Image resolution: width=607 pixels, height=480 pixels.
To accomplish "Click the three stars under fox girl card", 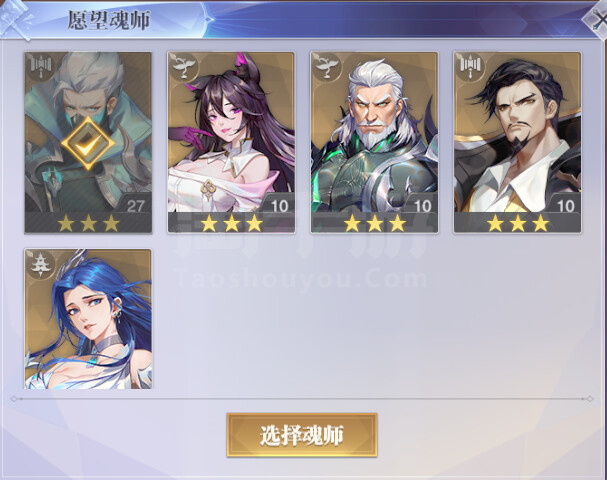I will pos(231,223).
